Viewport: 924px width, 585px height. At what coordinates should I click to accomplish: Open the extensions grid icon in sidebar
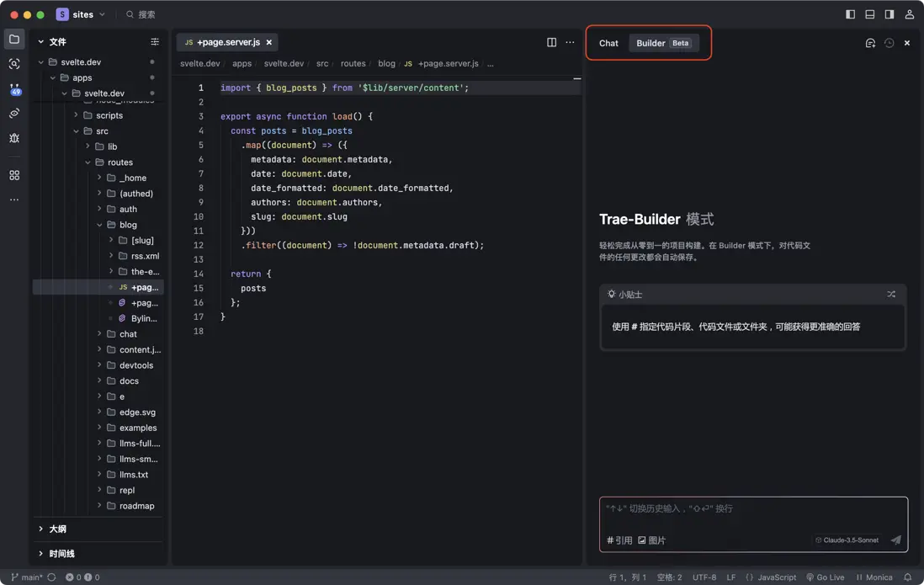(x=14, y=175)
